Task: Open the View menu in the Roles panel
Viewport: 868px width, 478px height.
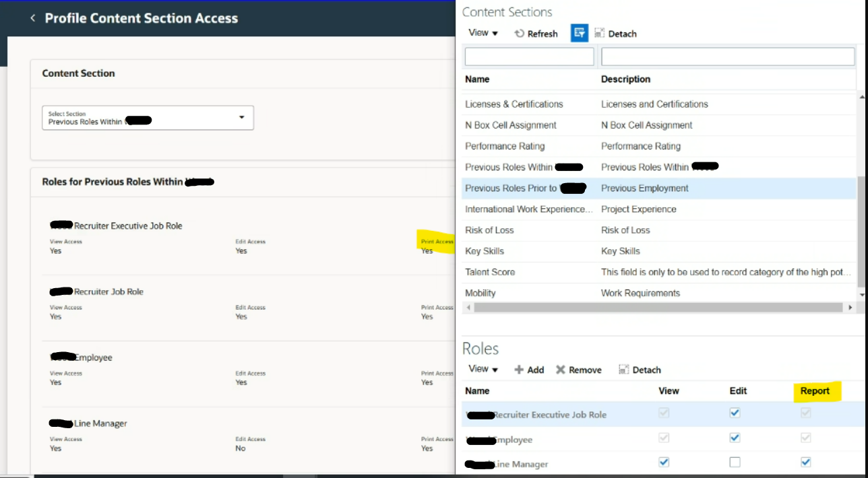Action: (x=483, y=369)
